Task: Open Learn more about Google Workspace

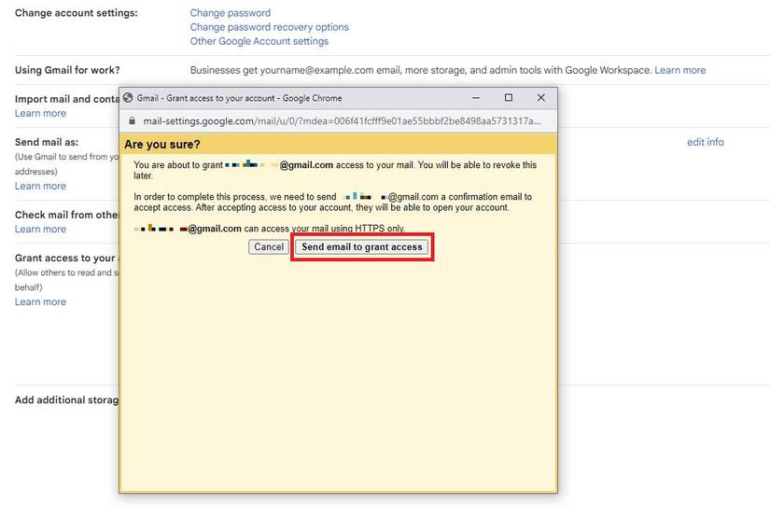Action: [679, 70]
